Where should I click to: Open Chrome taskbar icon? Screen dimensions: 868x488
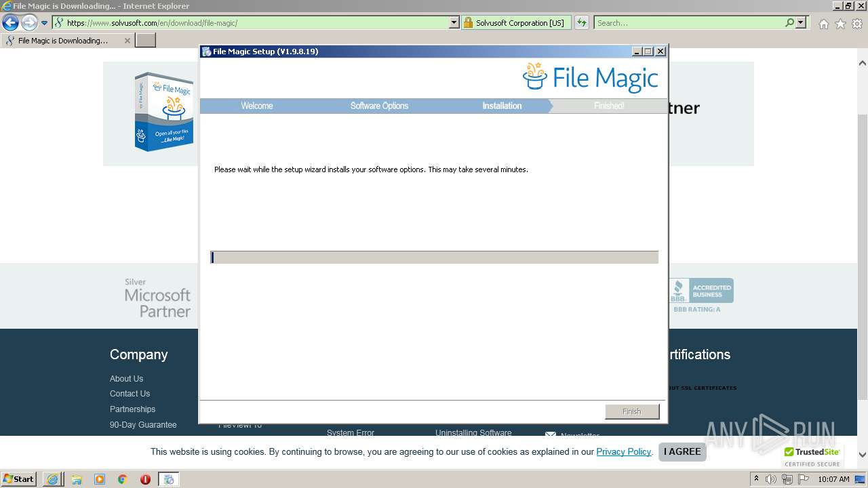[123, 479]
